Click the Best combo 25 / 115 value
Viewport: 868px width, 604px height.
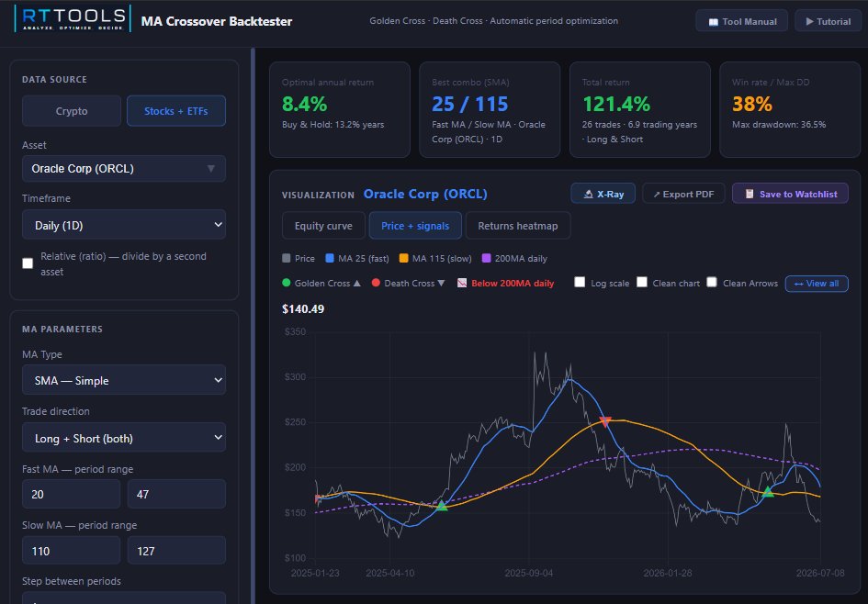[x=470, y=104]
